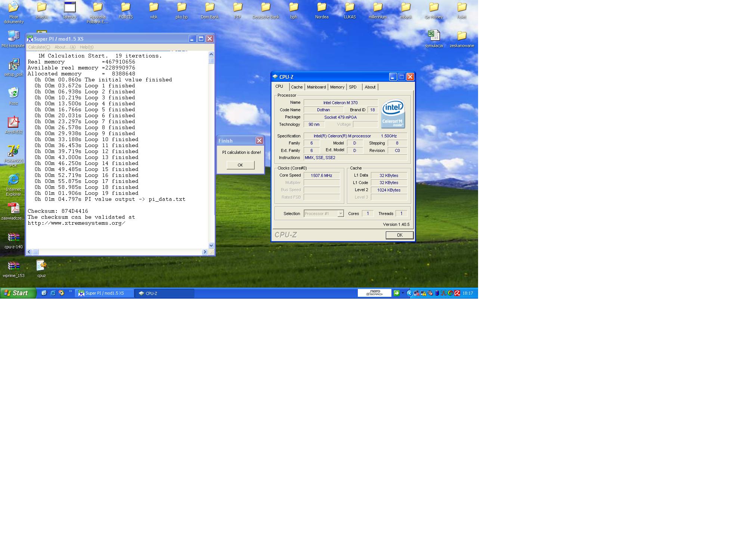Open Mój komputer desktop icon
Screen dimensions: 747x560
pyautogui.click(x=13, y=39)
